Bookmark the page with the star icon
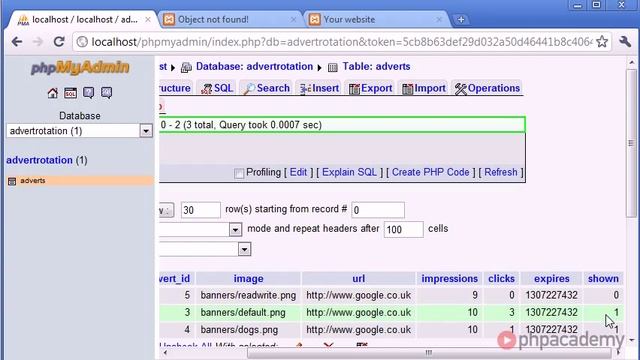 point(602,42)
